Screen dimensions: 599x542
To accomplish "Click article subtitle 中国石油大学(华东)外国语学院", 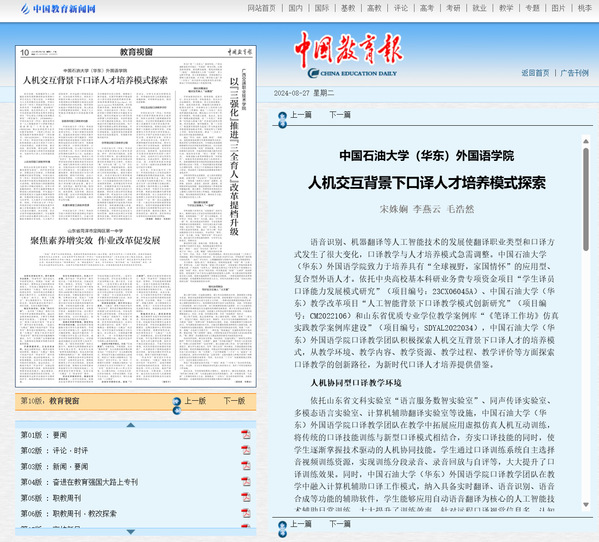I will click(x=427, y=156).
